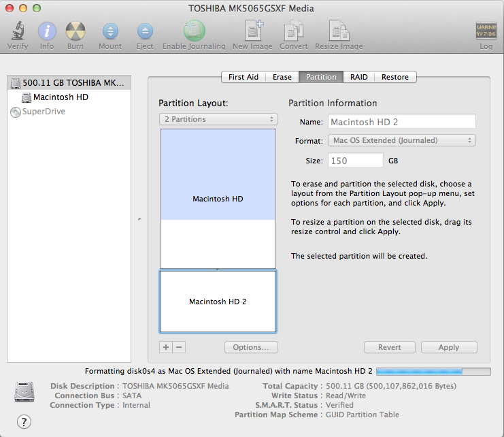Viewport: 504px width, 437px height.
Task: Select the Macintosh HD partition block
Action: 218,198
